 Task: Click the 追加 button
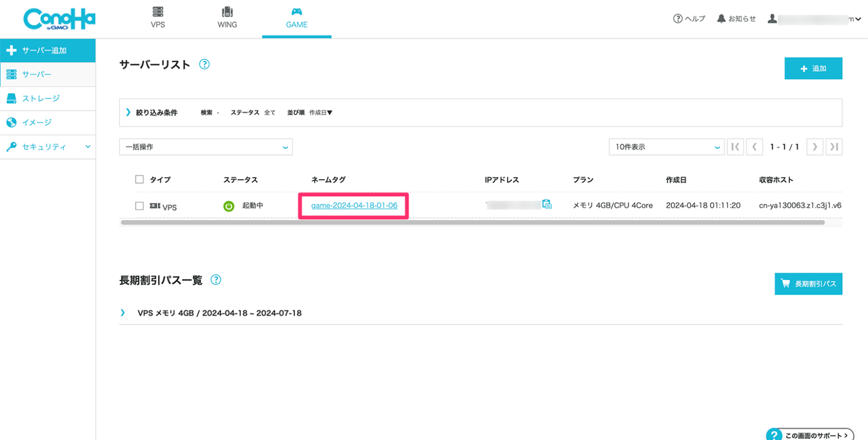click(813, 68)
